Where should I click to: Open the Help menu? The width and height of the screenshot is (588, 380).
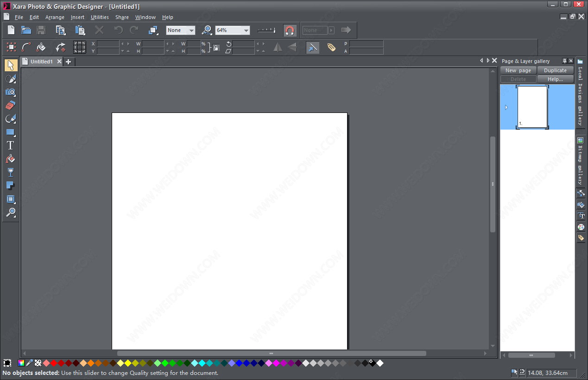pyautogui.click(x=168, y=17)
